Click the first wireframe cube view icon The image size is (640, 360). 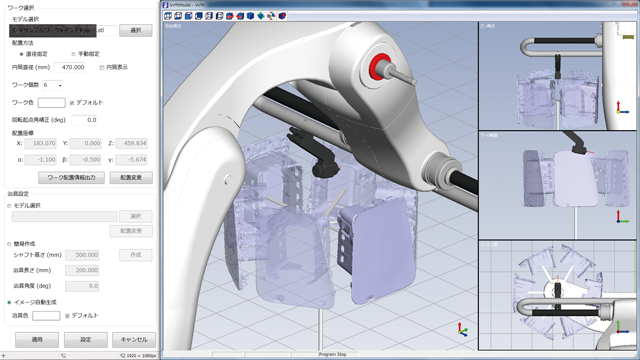(168, 16)
